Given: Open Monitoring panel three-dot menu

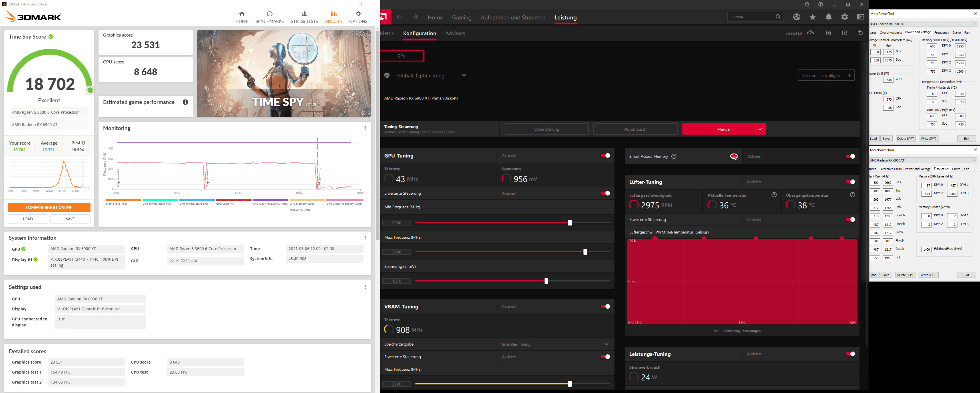Looking at the screenshot, I should [365, 128].
